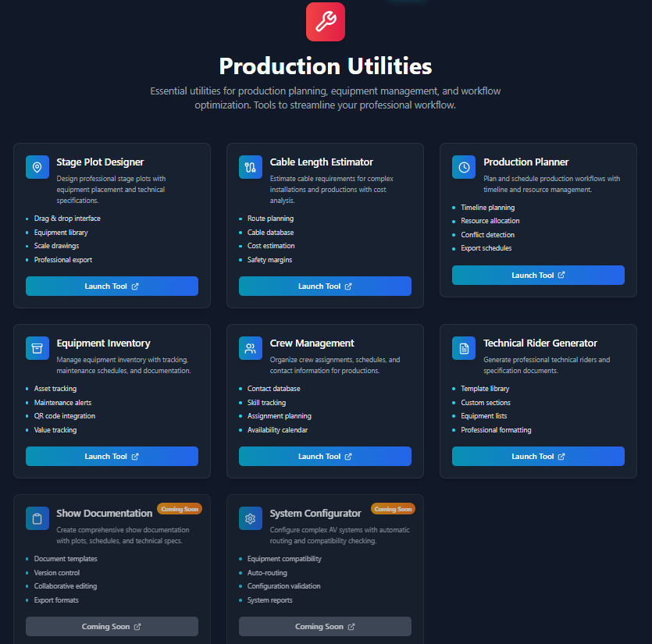The image size is (652, 644).
Task: Click the Technical Rider Generator document icon
Action: pyautogui.click(x=463, y=347)
